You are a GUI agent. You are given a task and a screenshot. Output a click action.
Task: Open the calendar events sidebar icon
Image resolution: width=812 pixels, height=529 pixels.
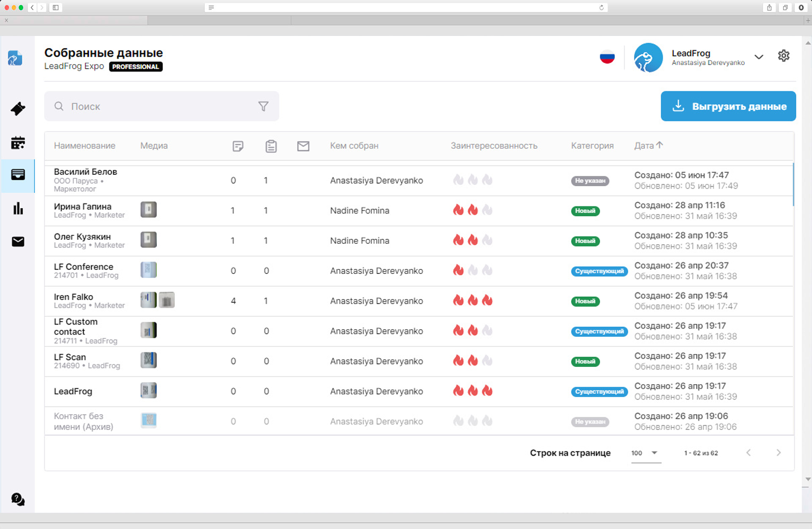coord(18,143)
